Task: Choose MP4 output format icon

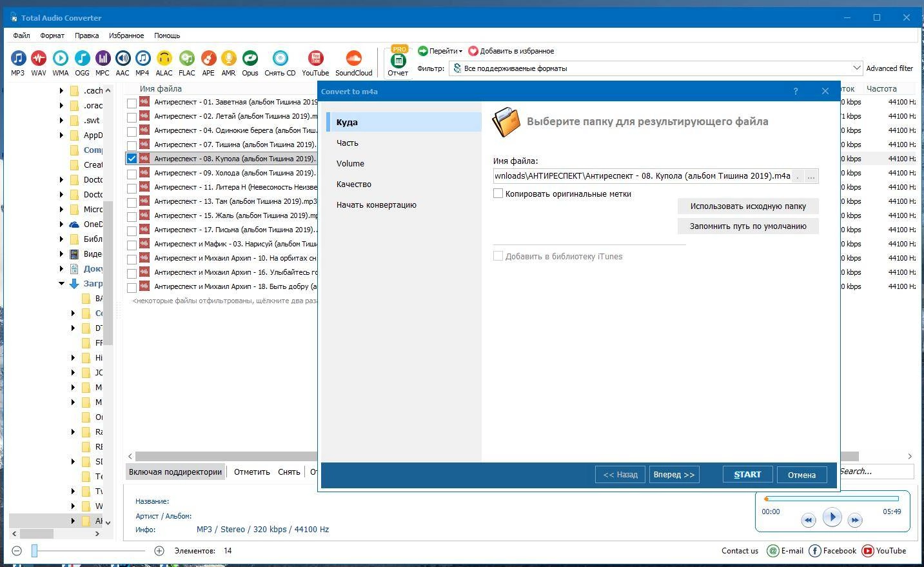Action: click(x=143, y=59)
